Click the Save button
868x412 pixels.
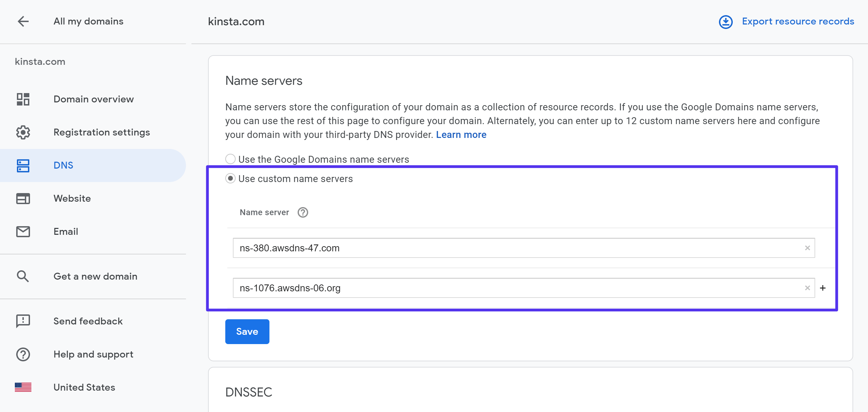click(x=247, y=332)
